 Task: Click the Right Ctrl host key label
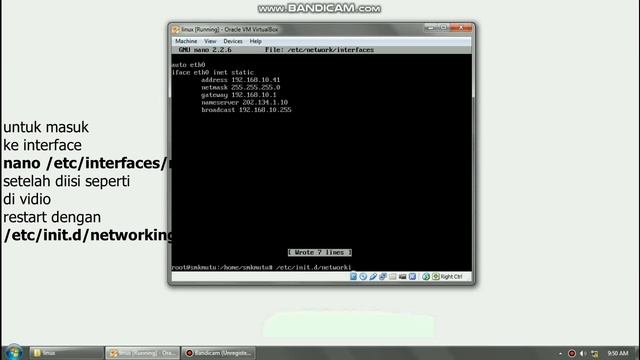[451, 276]
